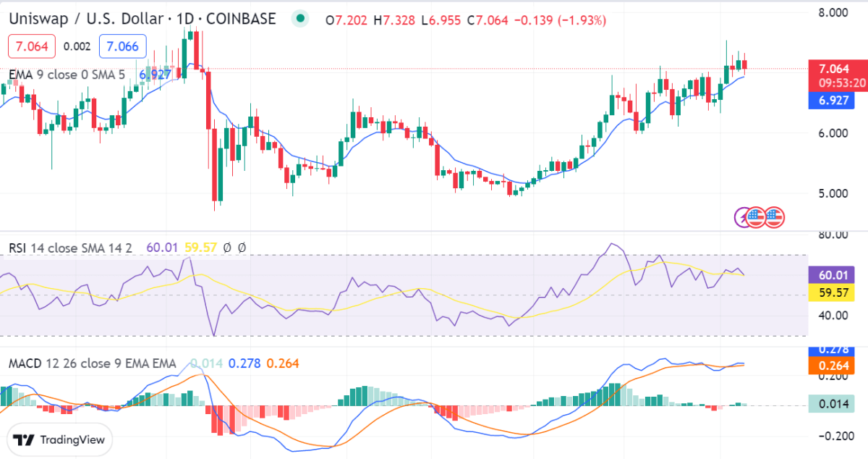
Task: Click the blue 7.066 buy price box
Action: [122, 47]
